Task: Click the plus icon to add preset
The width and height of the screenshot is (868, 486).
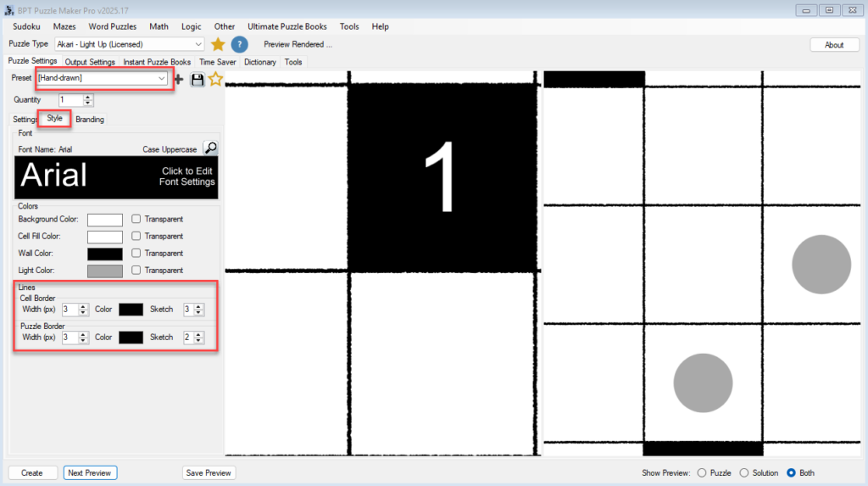Action: [x=178, y=79]
